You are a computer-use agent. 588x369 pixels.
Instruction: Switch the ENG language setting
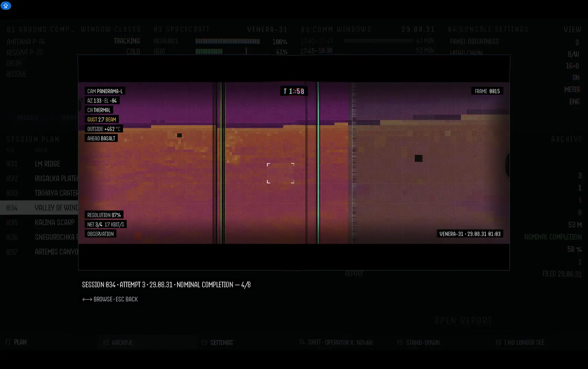click(574, 101)
